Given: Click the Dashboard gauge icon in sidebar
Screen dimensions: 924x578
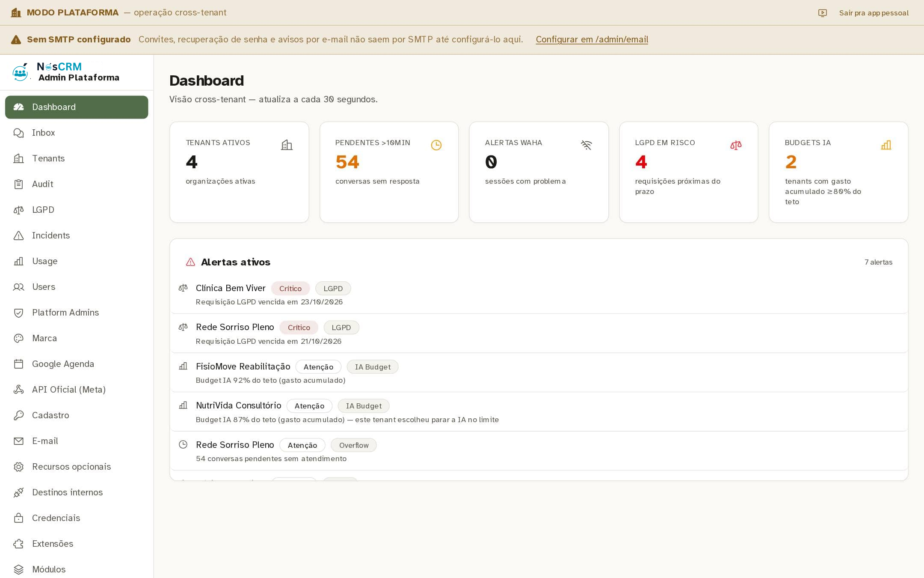Looking at the screenshot, I should point(18,107).
